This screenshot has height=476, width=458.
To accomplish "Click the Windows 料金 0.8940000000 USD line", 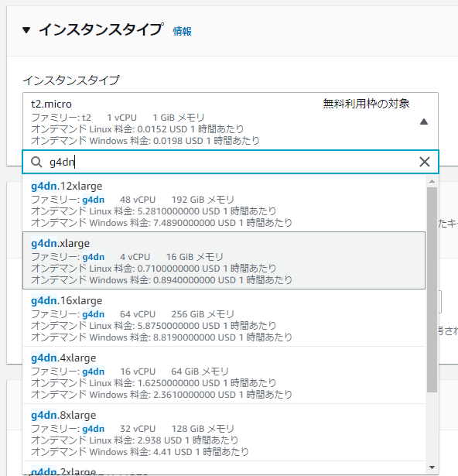I will (162, 280).
